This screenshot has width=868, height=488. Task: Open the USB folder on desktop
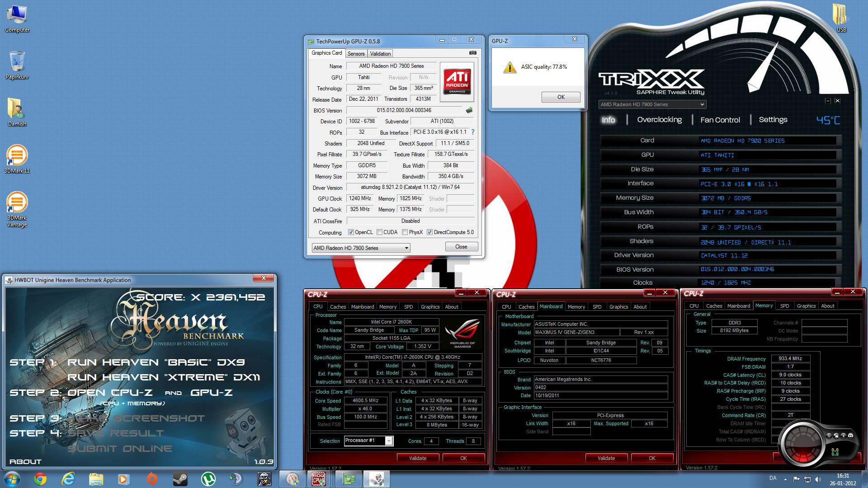coord(840,18)
